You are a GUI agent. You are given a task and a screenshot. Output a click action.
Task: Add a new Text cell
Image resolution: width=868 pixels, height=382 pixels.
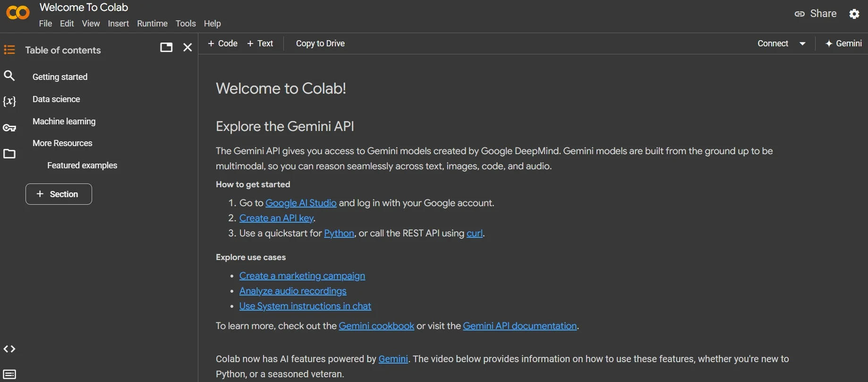[260, 43]
